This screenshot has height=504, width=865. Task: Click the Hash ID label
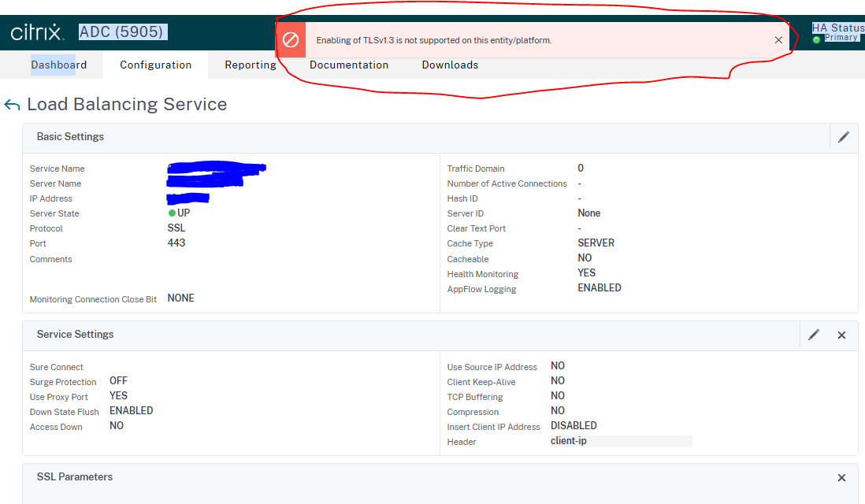pyautogui.click(x=462, y=198)
